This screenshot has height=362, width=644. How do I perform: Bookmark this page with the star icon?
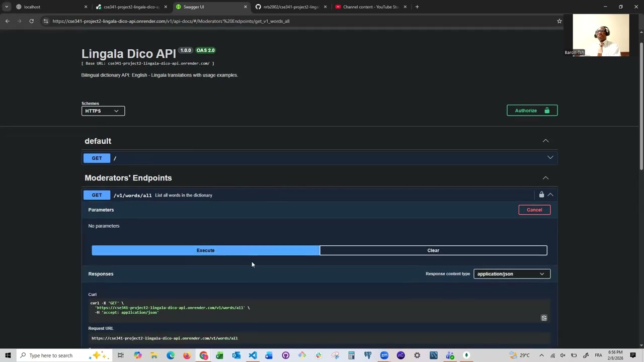tap(559, 21)
